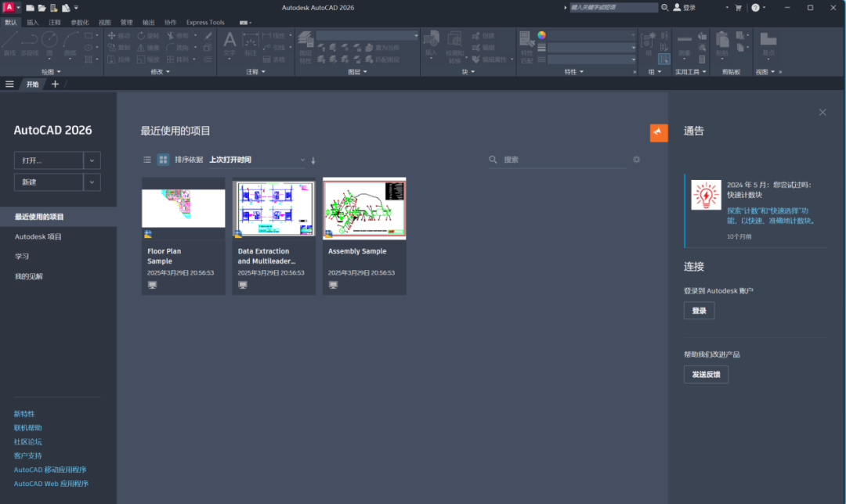Open the Express Tools ribbon tab
The height and width of the screenshot is (504, 846).
pos(205,23)
